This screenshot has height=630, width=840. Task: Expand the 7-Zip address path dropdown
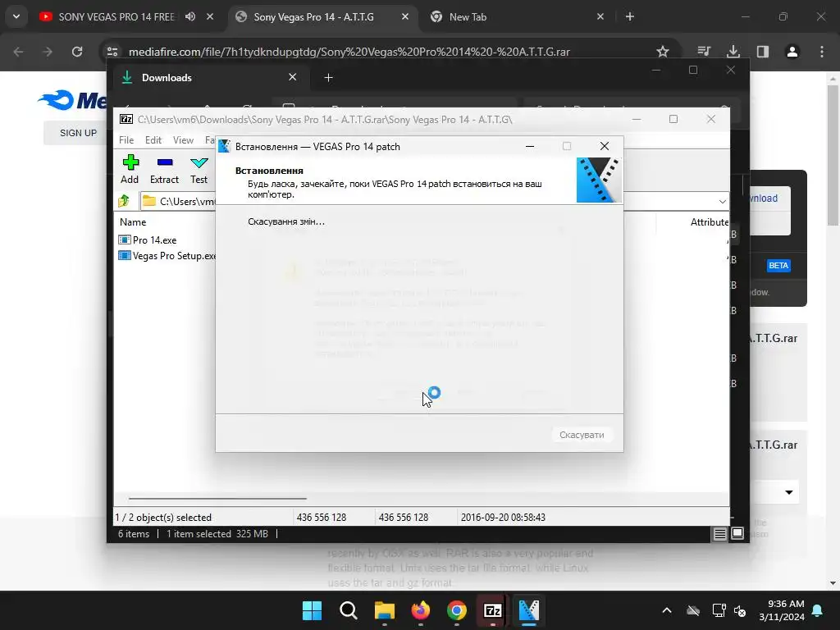tap(722, 202)
